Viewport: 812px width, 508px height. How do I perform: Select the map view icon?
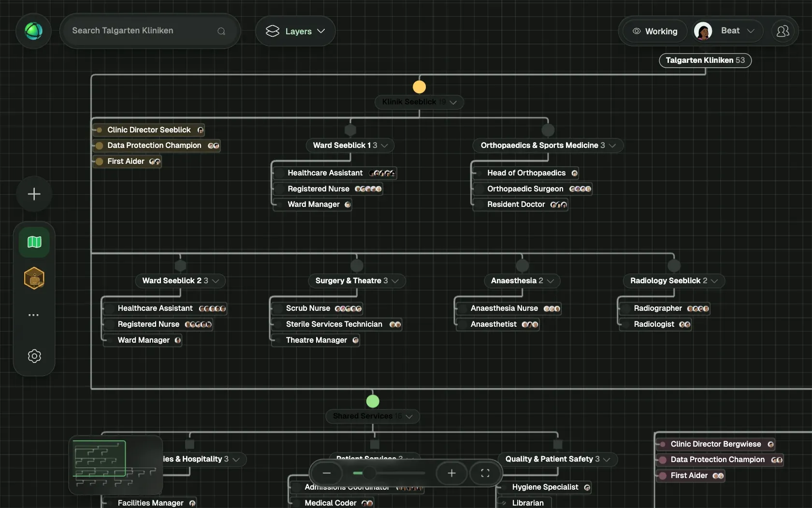pos(34,242)
